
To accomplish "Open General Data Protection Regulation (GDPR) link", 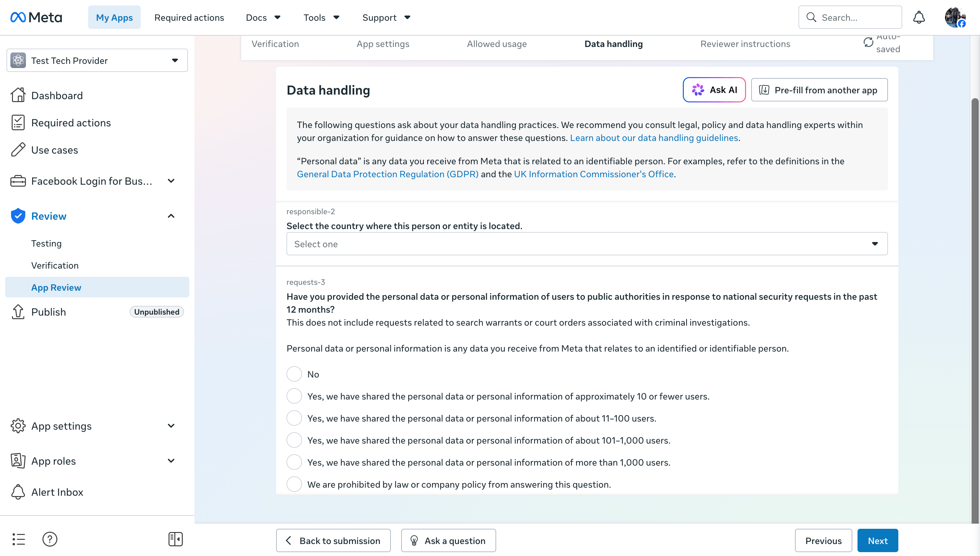I will [x=387, y=174].
